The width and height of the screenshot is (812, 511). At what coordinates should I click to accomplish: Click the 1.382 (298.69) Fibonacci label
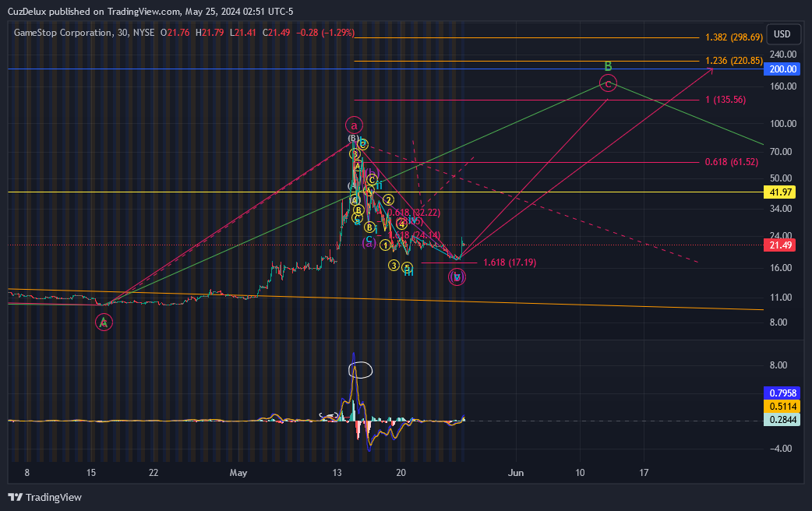[x=734, y=37]
